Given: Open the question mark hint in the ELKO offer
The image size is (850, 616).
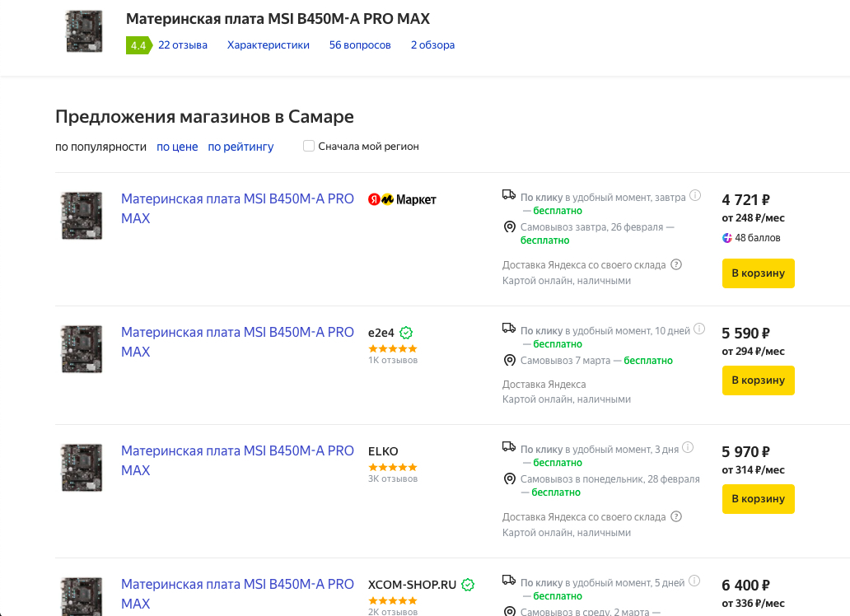Looking at the screenshot, I should point(676,517).
